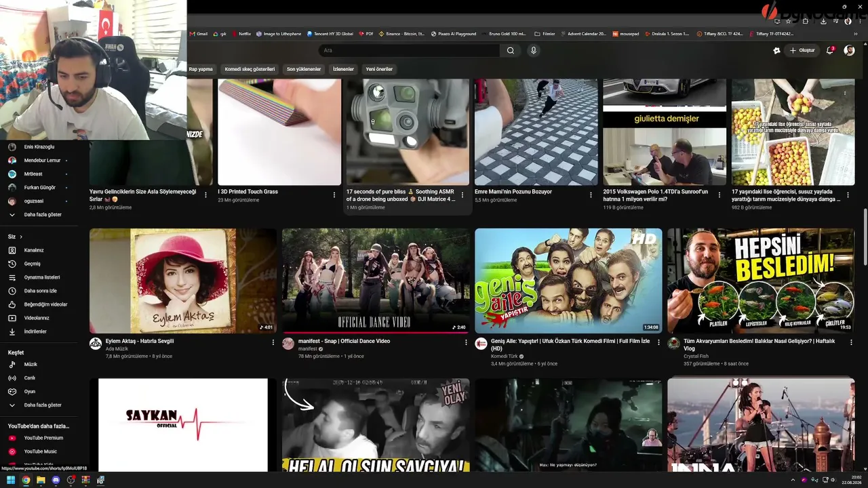Open the Filmler bookmark folder
The width and height of the screenshot is (868, 488).
tap(545, 33)
